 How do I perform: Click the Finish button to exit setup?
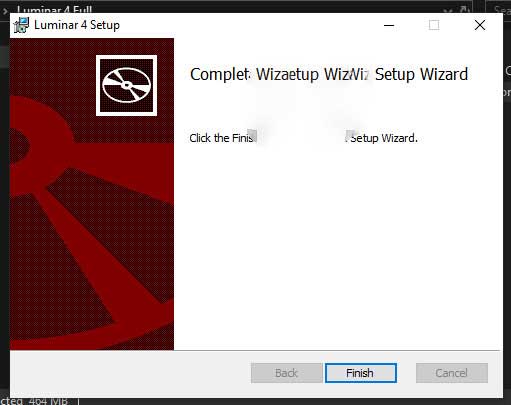click(361, 373)
